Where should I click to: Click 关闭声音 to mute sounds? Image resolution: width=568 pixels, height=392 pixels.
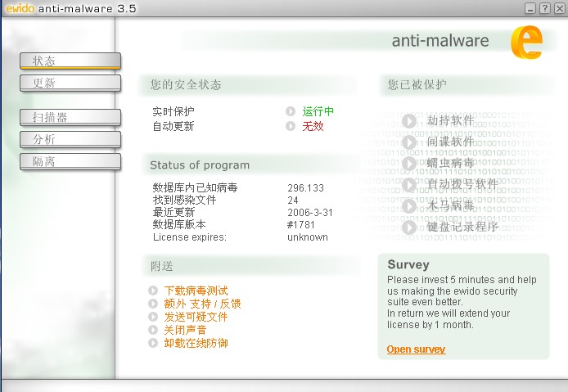coord(185,330)
